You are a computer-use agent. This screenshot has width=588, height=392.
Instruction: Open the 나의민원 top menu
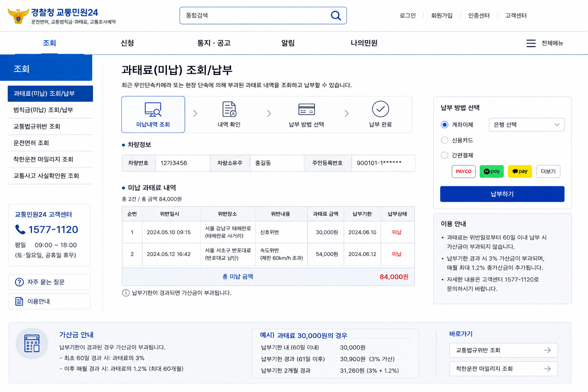point(364,43)
